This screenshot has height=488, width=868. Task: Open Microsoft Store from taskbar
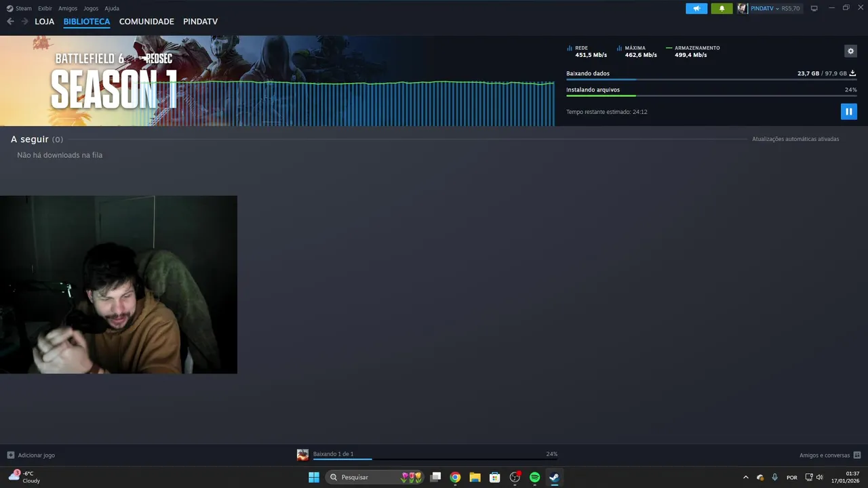tap(495, 477)
